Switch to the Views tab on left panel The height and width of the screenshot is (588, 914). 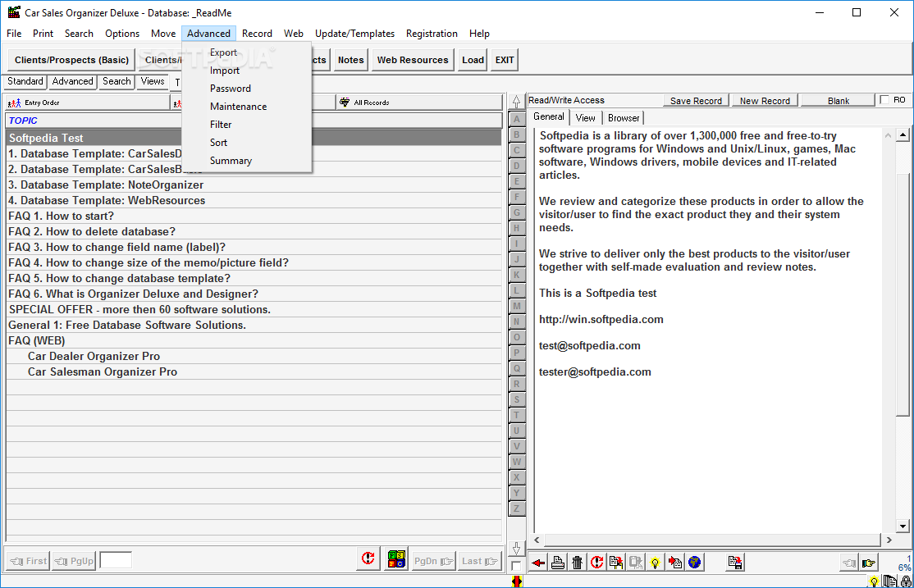point(153,81)
